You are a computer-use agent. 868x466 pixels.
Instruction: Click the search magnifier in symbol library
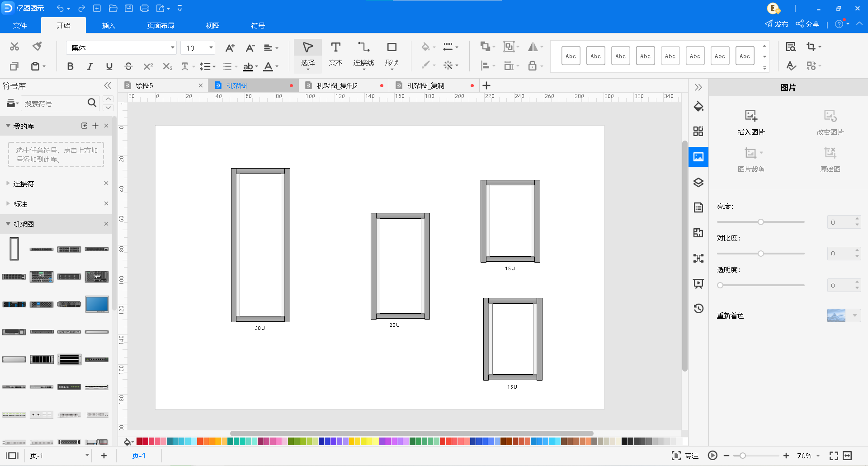point(92,103)
